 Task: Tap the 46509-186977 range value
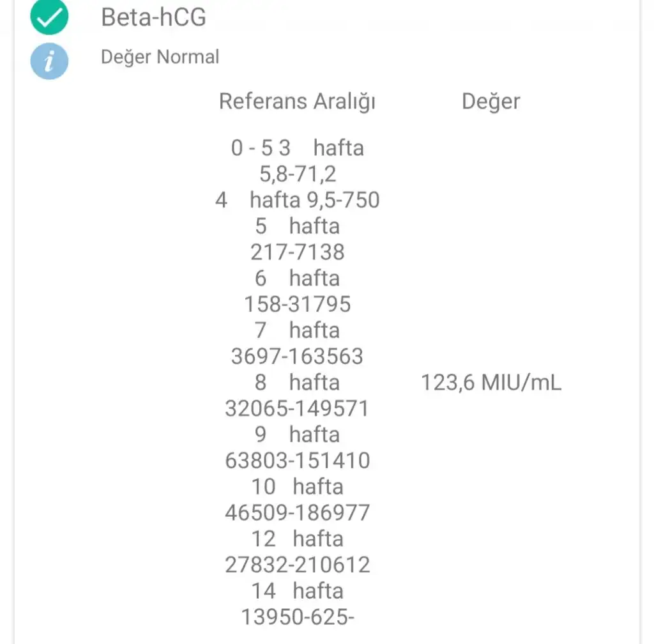coord(298,512)
